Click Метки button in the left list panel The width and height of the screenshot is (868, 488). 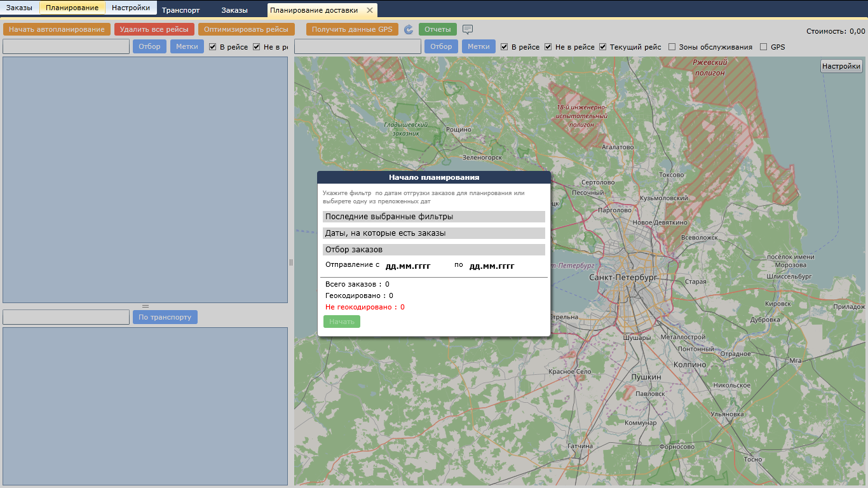click(x=187, y=46)
